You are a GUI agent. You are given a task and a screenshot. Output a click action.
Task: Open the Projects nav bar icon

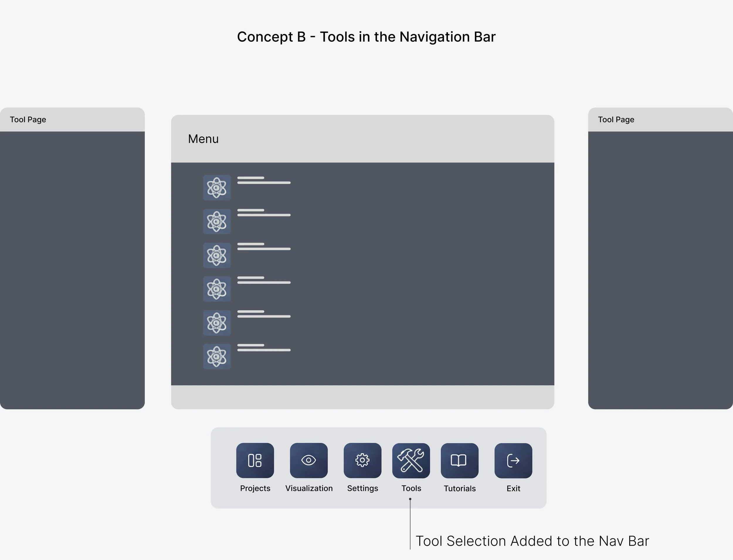255,460
